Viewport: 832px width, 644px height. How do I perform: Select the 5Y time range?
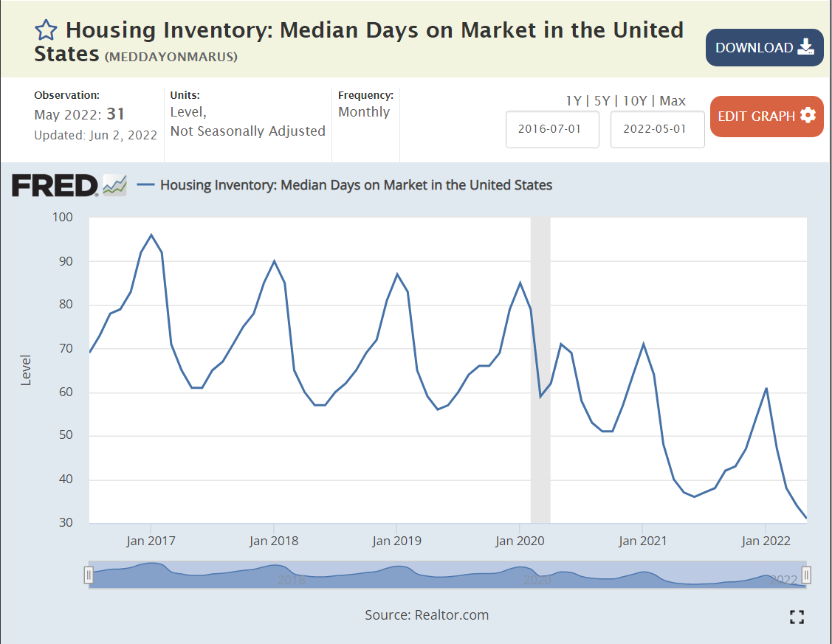(x=602, y=101)
